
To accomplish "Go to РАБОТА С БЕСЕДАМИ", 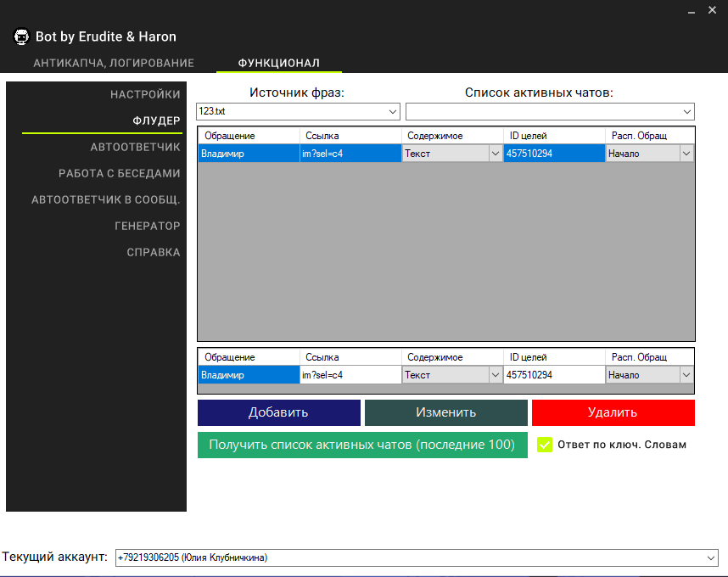I will 120,174.
